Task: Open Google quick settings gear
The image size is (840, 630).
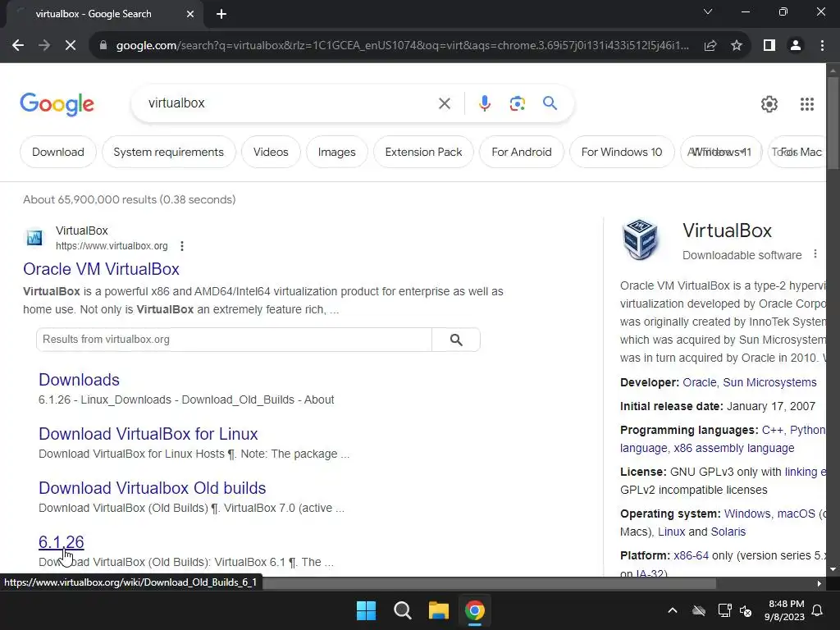Action: click(x=769, y=104)
